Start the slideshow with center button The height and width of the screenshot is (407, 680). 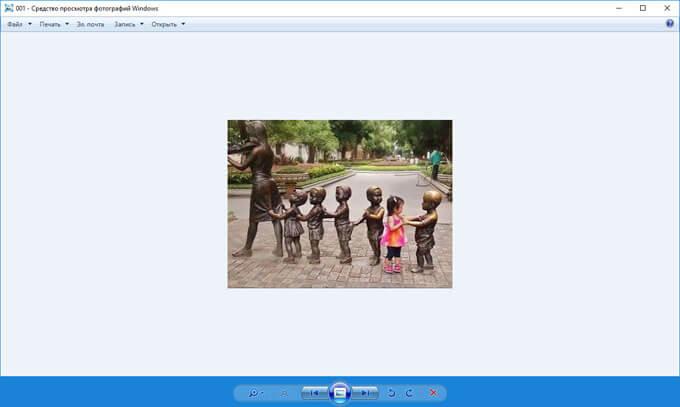click(x=340, y=393)
